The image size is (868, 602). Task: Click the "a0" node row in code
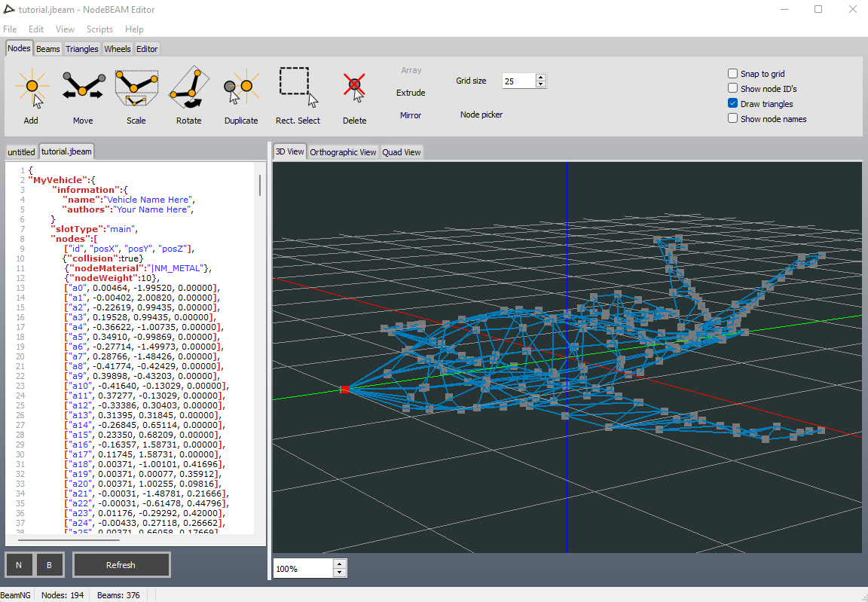(x=142, y=288)
